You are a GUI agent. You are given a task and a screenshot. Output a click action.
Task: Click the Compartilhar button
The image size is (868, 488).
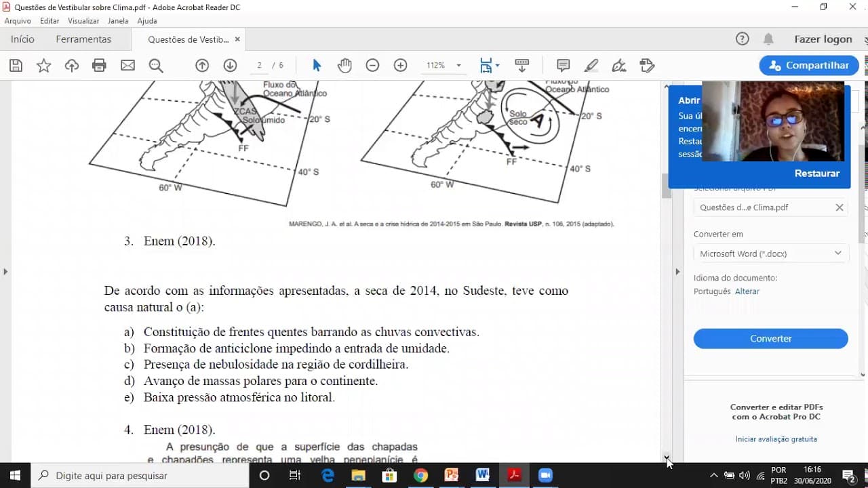click(809, 66)
